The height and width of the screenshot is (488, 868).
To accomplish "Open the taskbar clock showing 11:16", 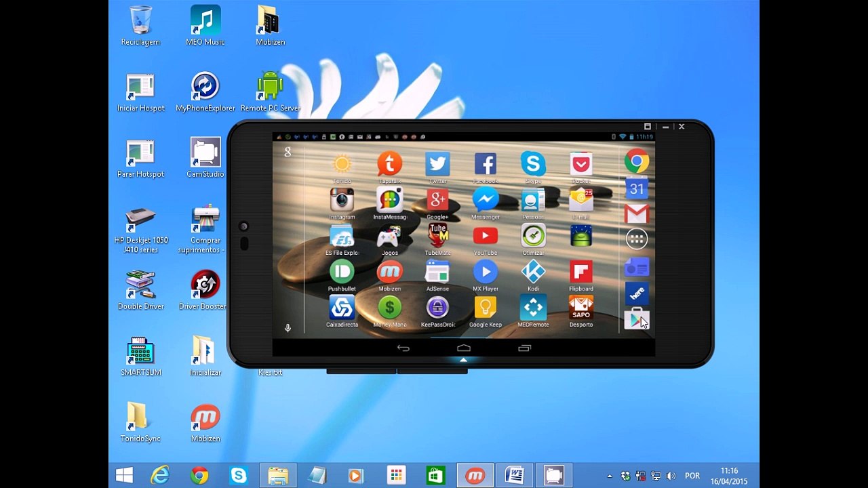I will point(729,476).
